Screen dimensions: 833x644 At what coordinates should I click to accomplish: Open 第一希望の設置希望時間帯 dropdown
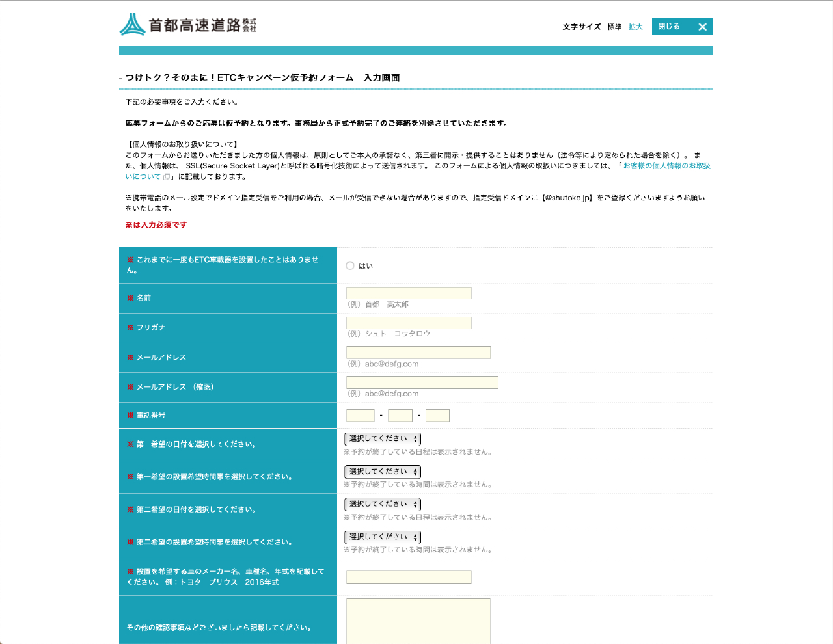tap(383, 472)
